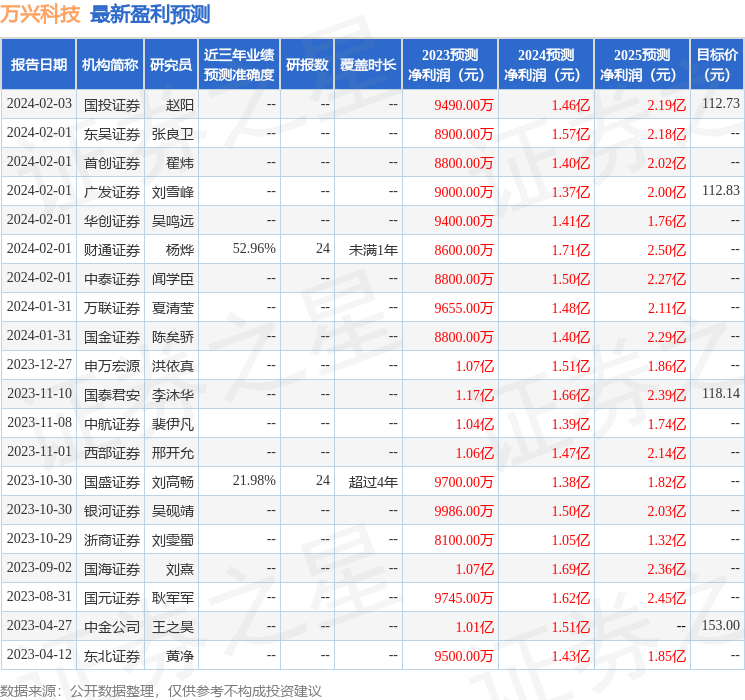This screenshot has height=700, width=745.
Task: Click researcher name 李沐华
Action: 172,395
